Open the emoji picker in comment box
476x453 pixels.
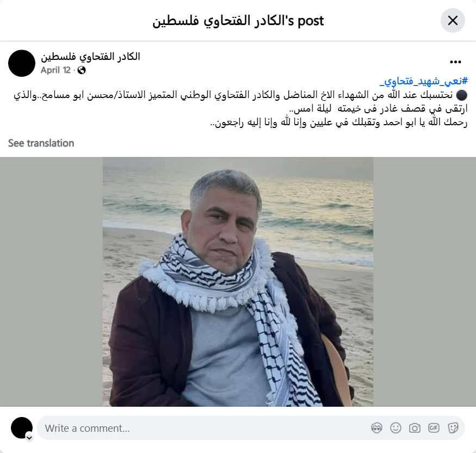[x=395, y=428]
